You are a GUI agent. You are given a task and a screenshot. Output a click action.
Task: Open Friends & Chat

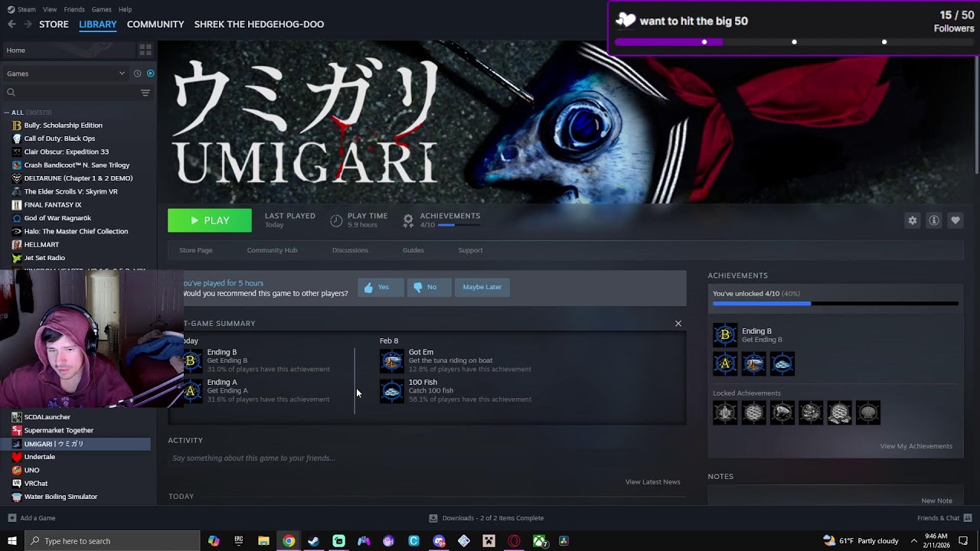pos(945,518)
